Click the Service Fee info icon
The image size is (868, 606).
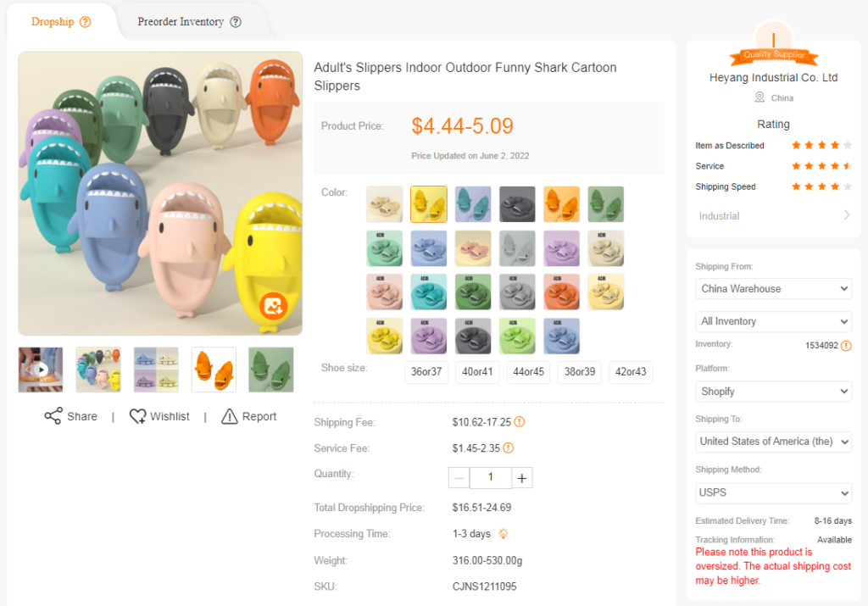509,448
